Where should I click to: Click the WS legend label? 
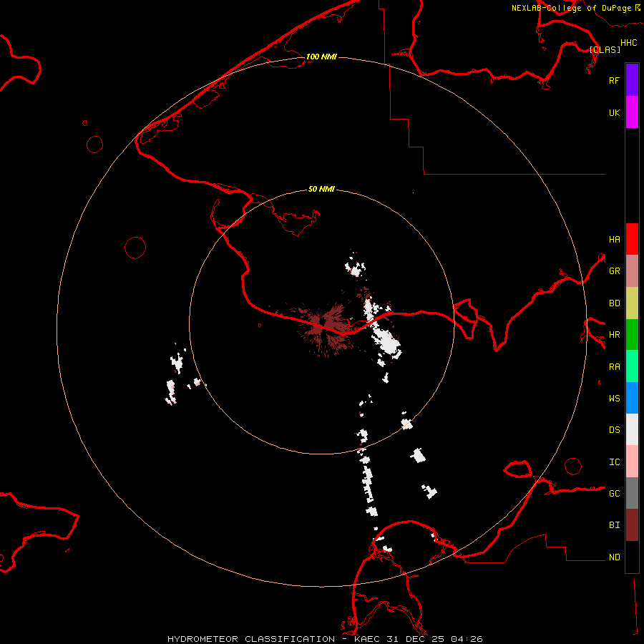(x=614, y=398)
